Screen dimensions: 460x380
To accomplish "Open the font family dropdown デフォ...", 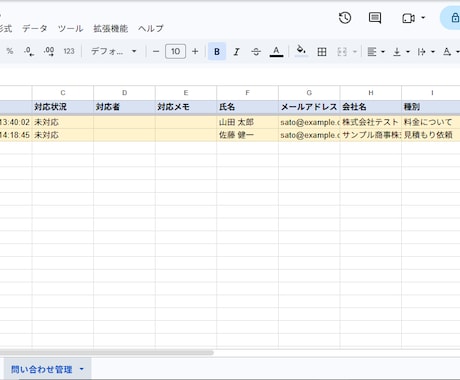I will coord(113,51).
